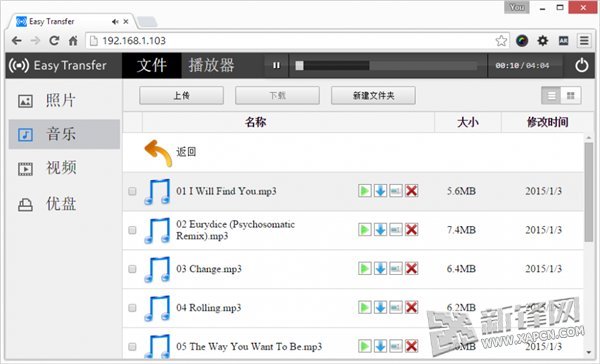Open the browser home page

73,41
